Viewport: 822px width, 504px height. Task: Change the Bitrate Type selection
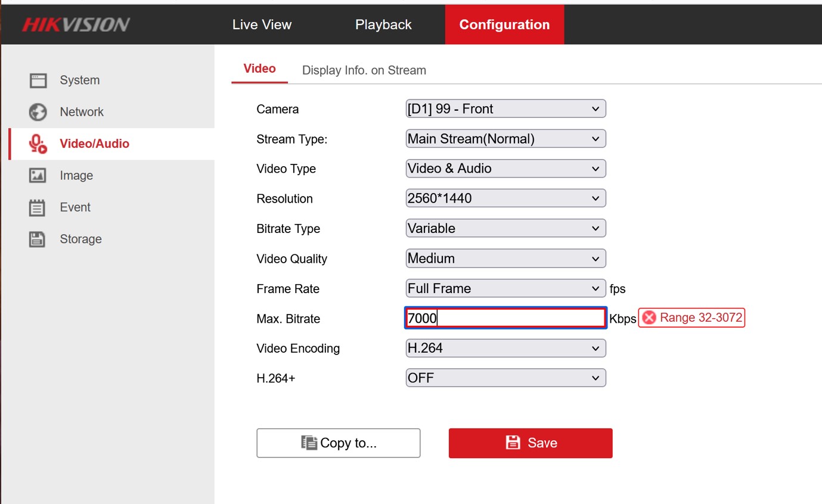pos(505,228)
